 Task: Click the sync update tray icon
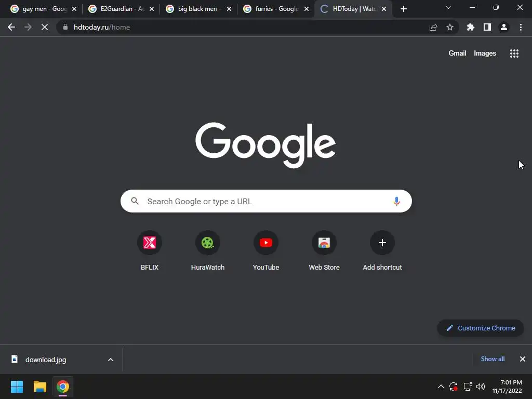[x=454, y=387]
